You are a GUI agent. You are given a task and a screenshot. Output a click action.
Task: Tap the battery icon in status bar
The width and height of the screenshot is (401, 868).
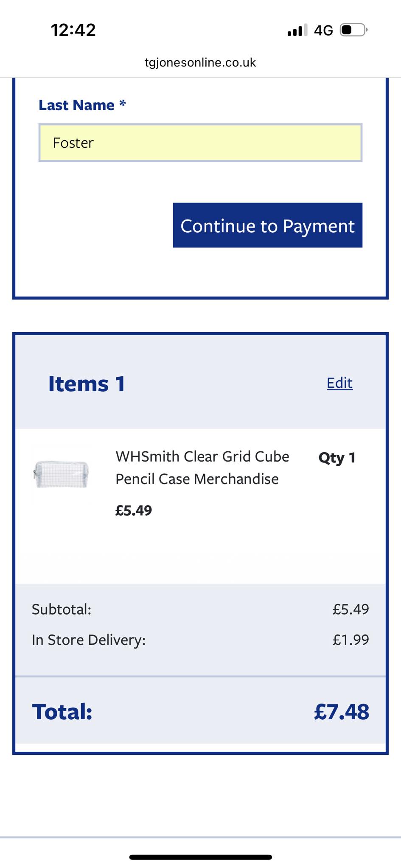[354, 30]
